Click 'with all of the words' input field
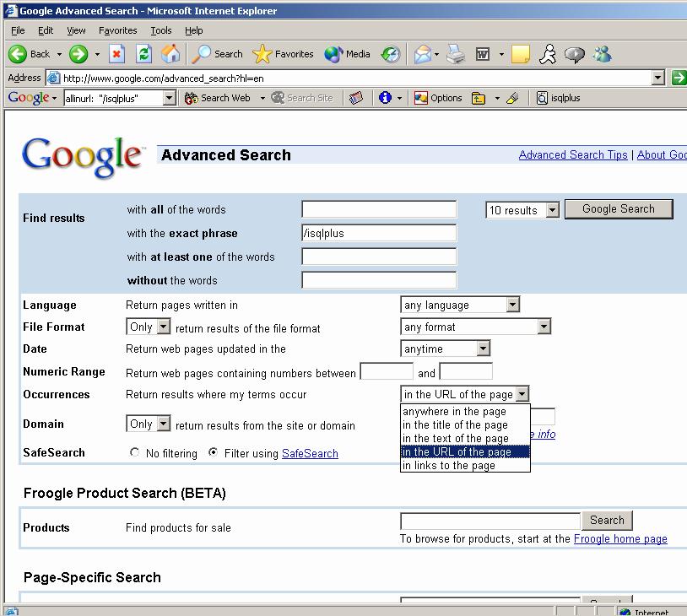 point(379,209)
